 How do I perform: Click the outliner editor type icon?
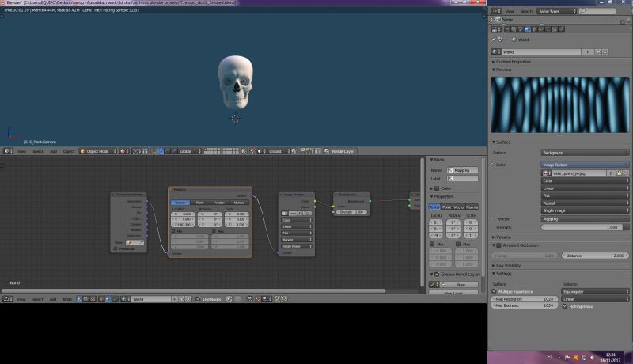496,11
